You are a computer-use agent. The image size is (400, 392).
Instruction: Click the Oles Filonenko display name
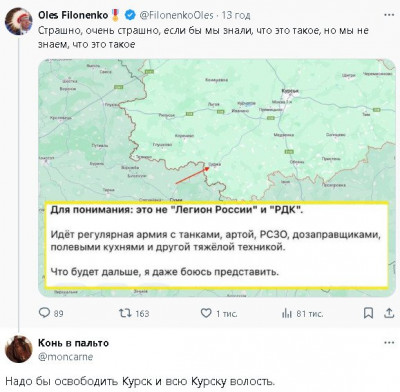(73, 15)
